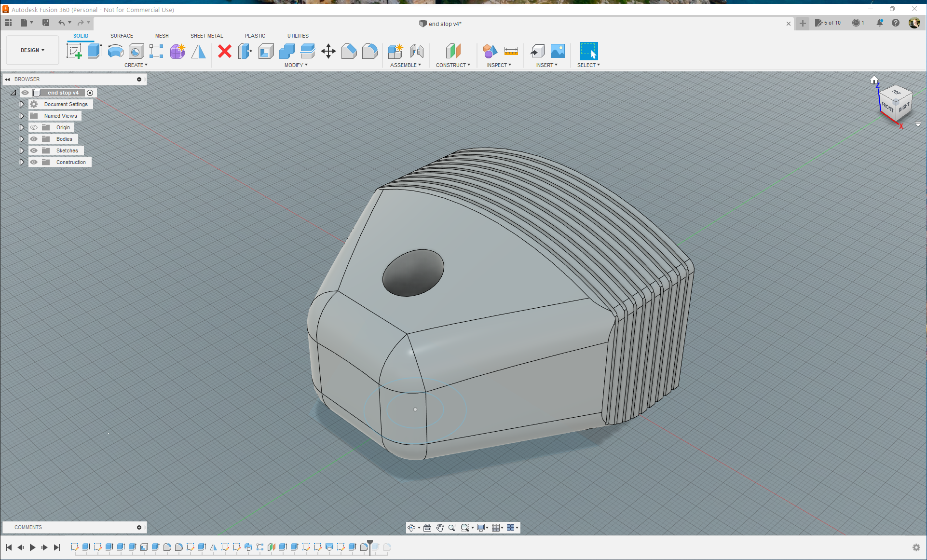Image resolution: width=927 pixels, height=560 pixels.
Task: Expand the Sketches tree item
Action: coord(21,150)
